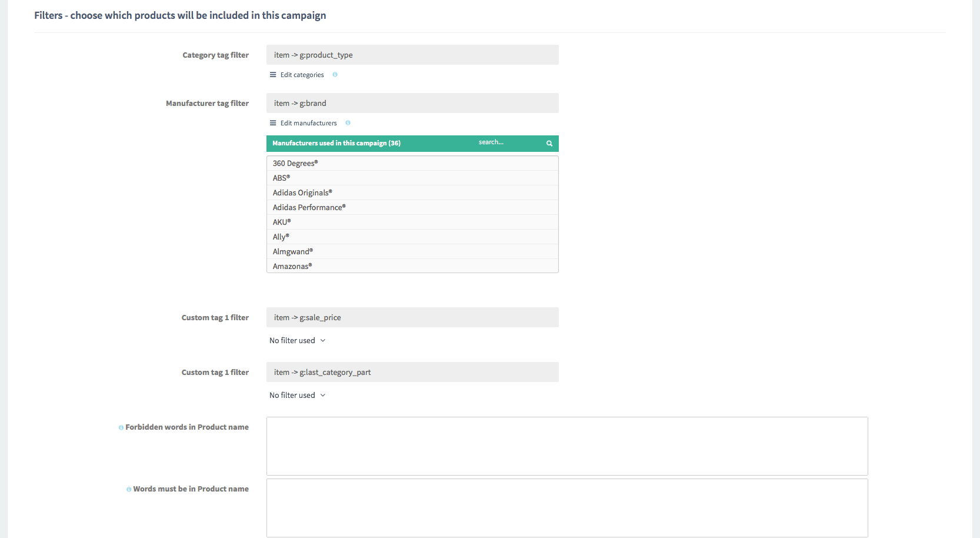Click the Edit manufacturers list icon

pyautogui.click(x=273, y=123)
